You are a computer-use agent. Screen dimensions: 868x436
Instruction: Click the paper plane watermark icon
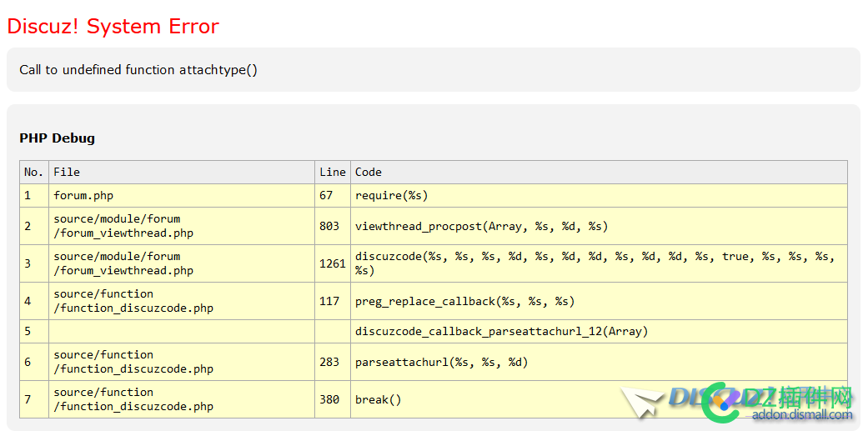point(642,402)
